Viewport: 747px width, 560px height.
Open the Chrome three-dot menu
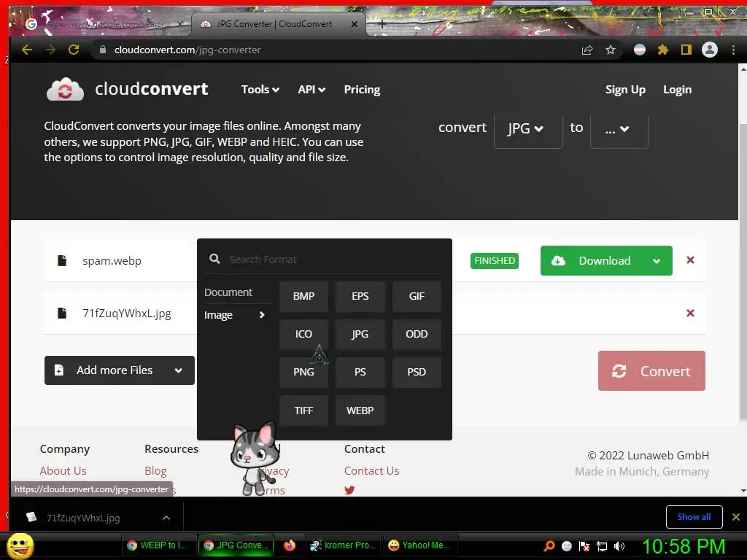[x=733, y=50]
